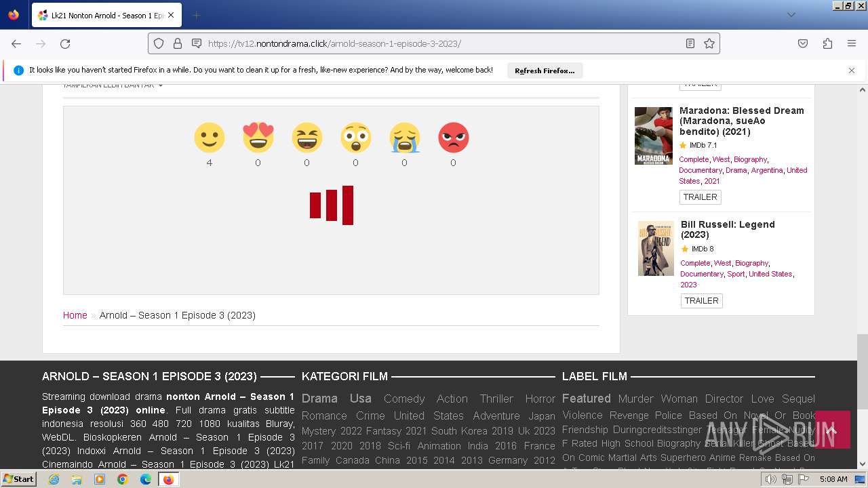Dismiss the Firefox refresh notification bar
Viewport: 868px width, 488px height.
852,70
